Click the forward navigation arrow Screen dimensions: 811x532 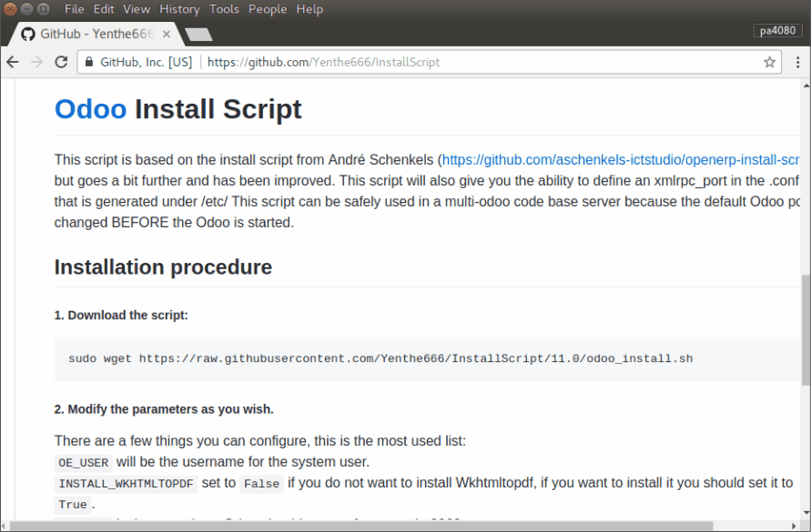(36, 63)
